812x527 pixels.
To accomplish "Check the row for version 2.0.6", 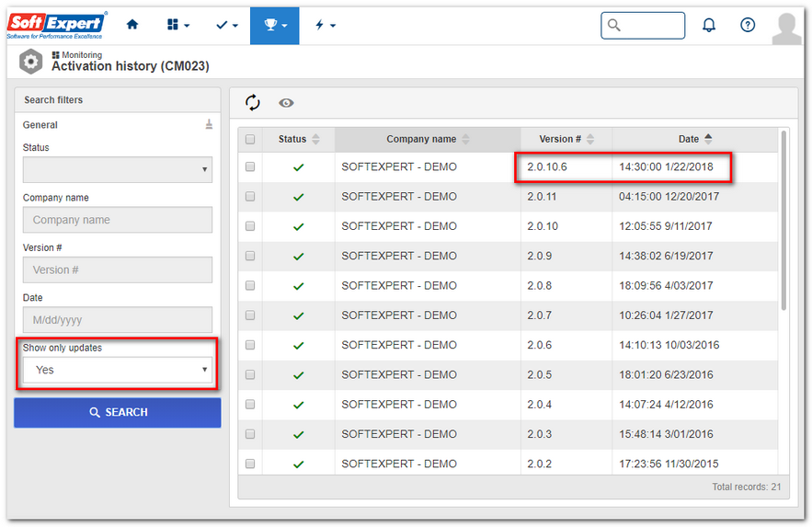I will tap(250, 345).
